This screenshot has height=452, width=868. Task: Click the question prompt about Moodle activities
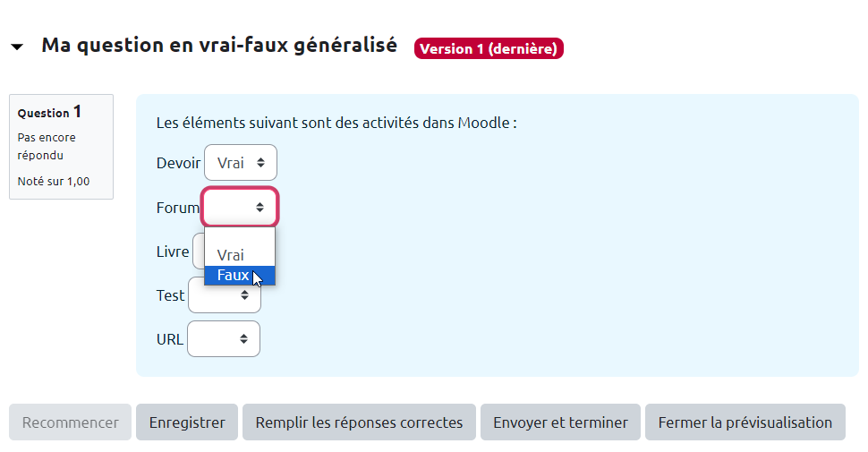tap(336, 123)
